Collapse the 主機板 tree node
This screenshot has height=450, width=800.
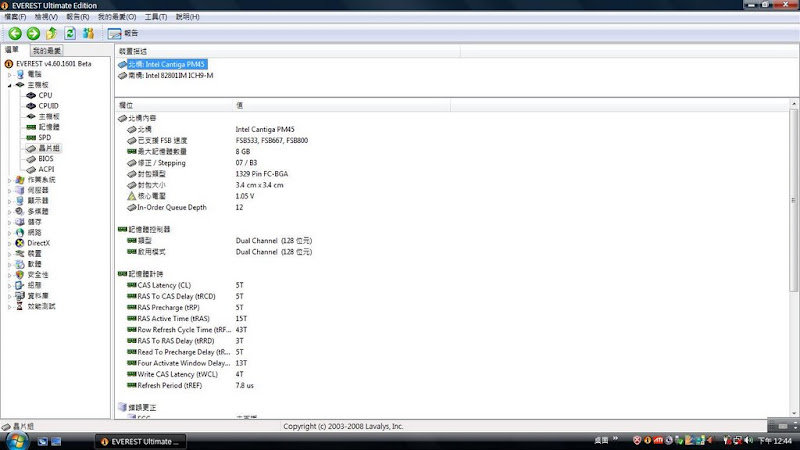9,85
